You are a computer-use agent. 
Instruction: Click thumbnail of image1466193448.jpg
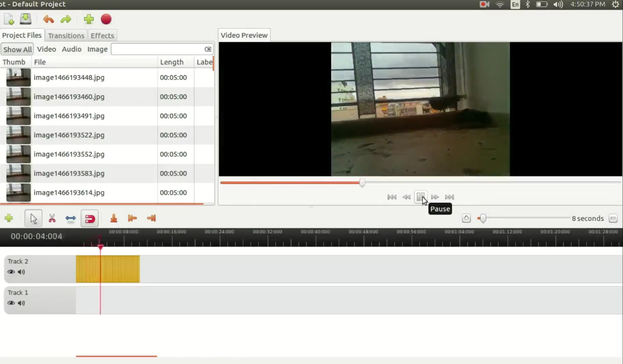pyautogui.click(x=18, y=77)
